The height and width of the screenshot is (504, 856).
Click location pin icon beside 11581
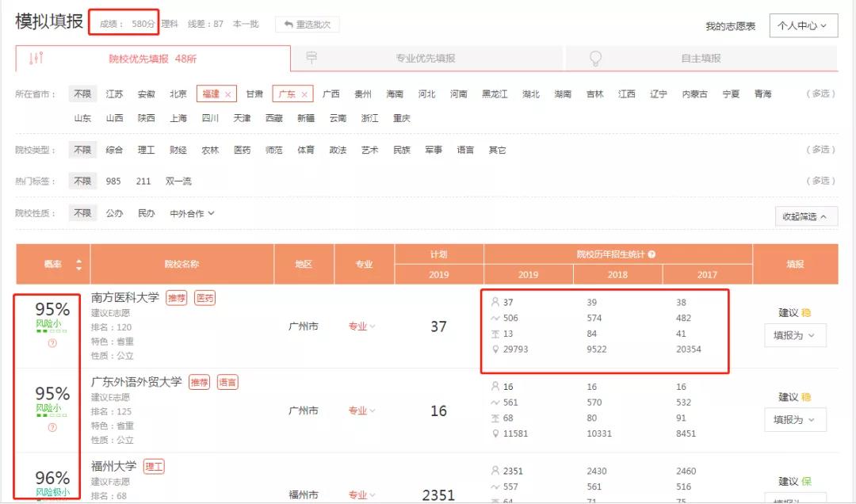tap(495, 433)
